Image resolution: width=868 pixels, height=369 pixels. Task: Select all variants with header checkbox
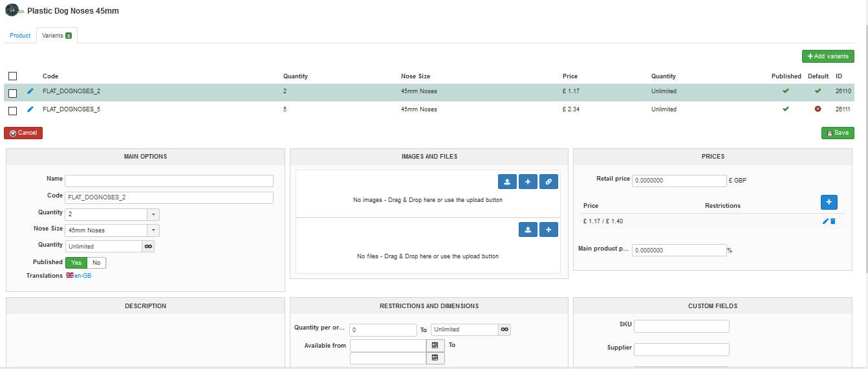(x=12, y=76)
